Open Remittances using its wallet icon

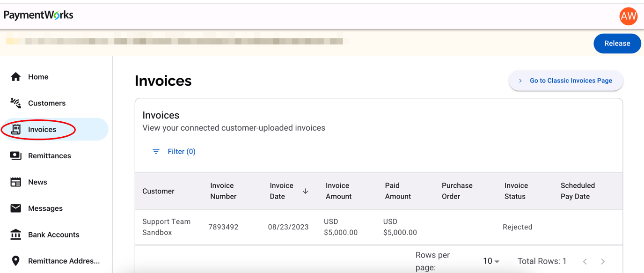coord(15,155)
